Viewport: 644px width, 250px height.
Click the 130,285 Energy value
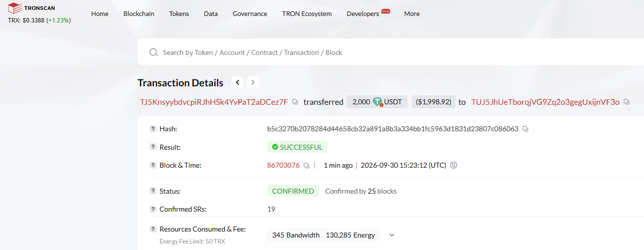click(x=350, y=235)
